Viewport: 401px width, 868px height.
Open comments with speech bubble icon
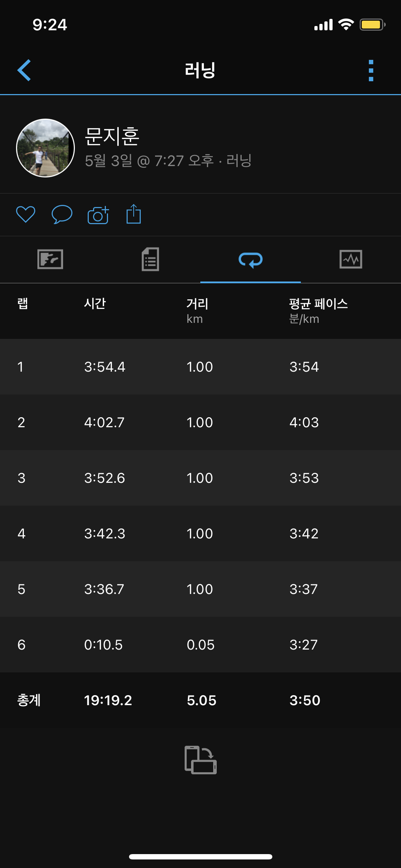coord(62,215)
